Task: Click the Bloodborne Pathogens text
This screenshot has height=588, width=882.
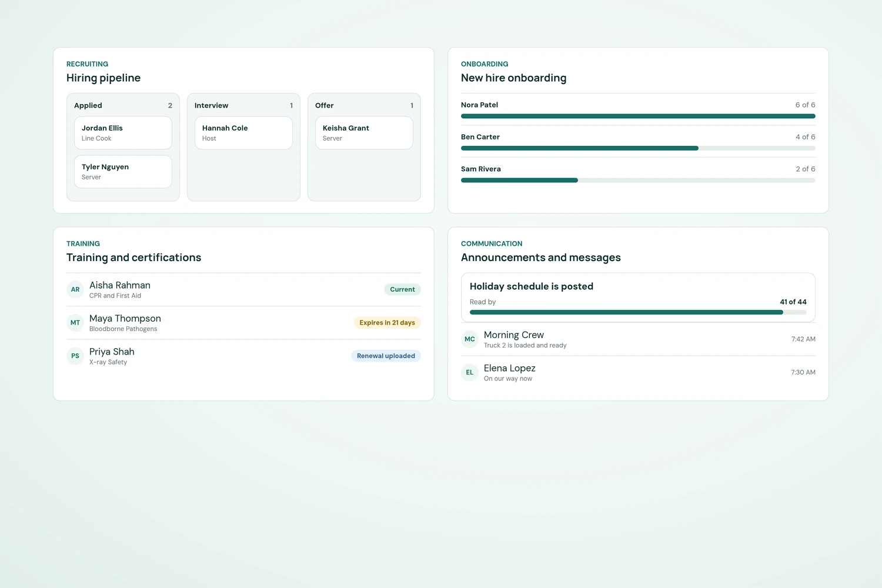Action: pyautogui.click(x=123, y=329)
